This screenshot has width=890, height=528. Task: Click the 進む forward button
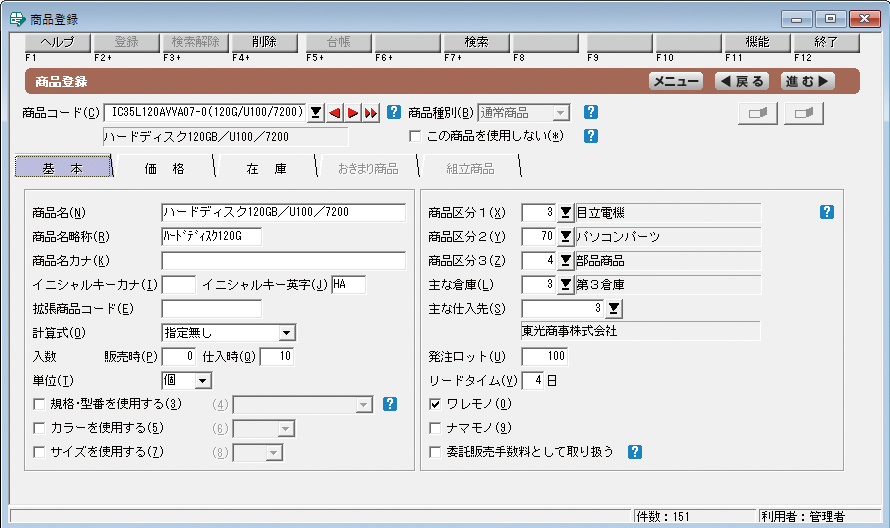click(808, 82)
